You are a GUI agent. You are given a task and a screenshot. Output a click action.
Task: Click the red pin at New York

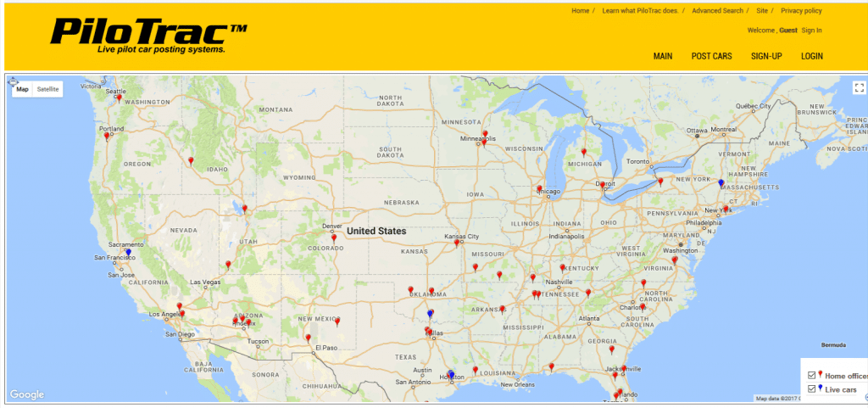[x=726, y=210]
